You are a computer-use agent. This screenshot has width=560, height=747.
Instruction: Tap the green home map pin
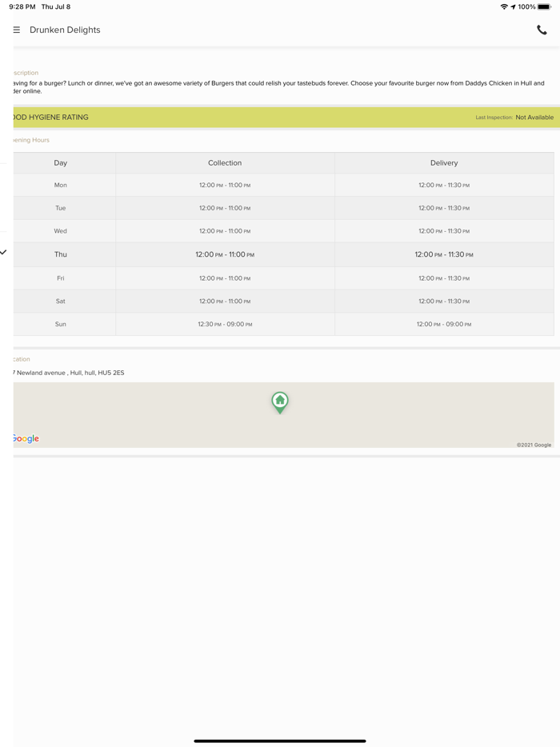point(280,402)
